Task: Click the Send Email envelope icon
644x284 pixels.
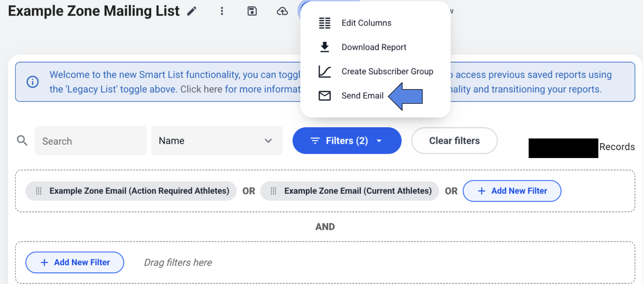Action: (x=325, y=96)
